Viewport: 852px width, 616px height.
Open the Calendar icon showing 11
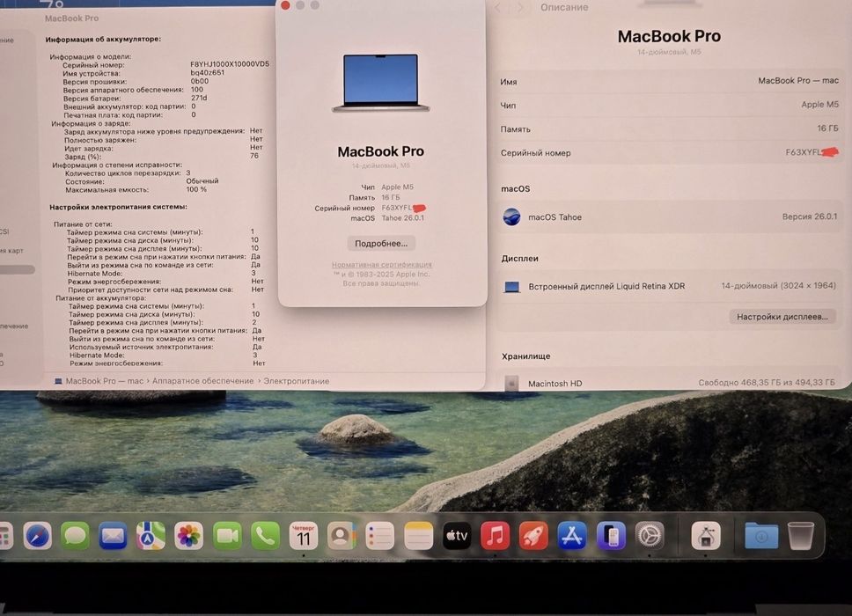pos(303,536)
